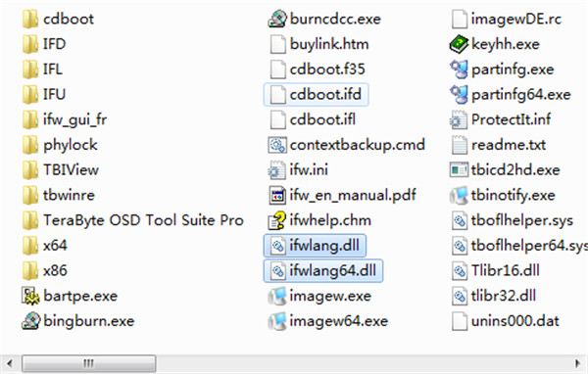Click the ifwhelp.chm help file icon

(x=277, y=220)
